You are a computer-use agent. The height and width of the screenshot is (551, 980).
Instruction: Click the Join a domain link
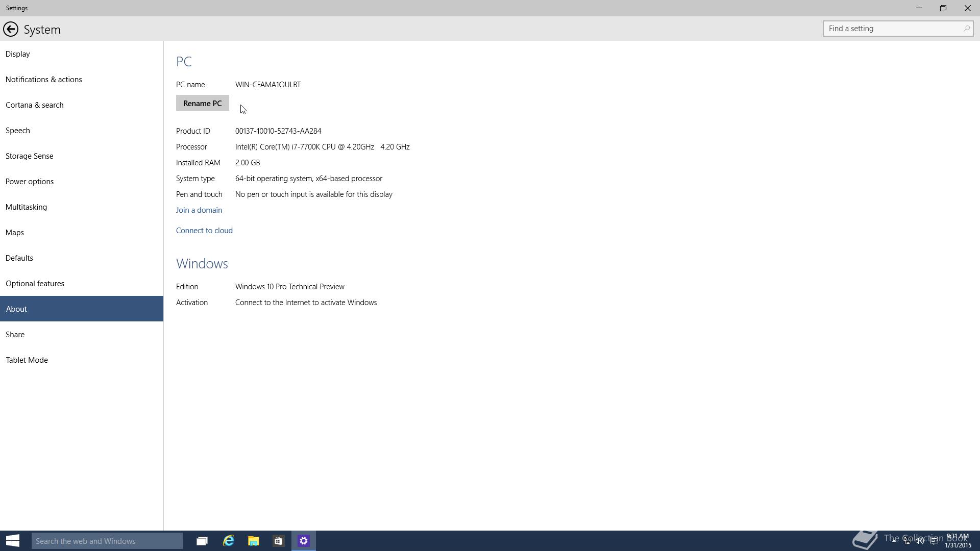pyautogui.click(x=199, y=210)
